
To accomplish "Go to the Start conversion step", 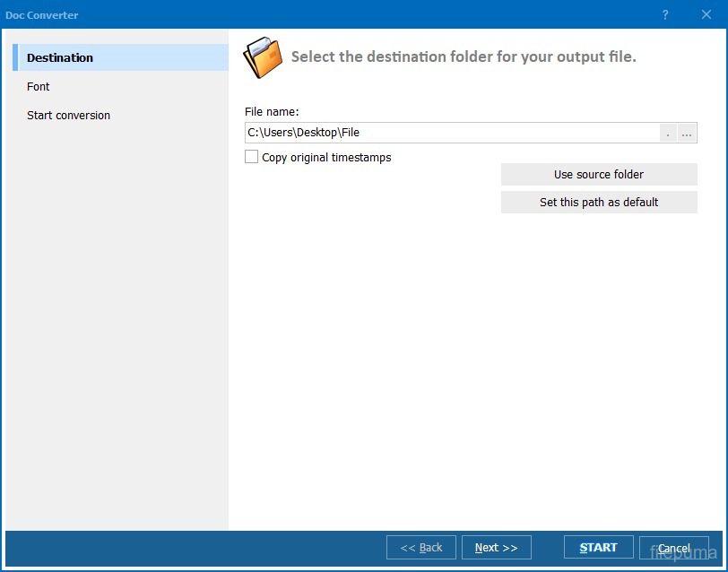I will pyautogui.click(x=69, y=116).
